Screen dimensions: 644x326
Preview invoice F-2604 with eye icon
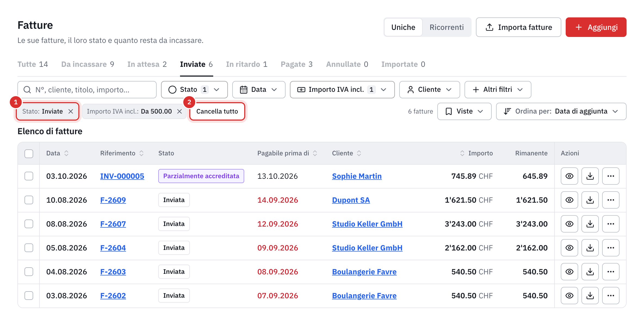point(569,248)
